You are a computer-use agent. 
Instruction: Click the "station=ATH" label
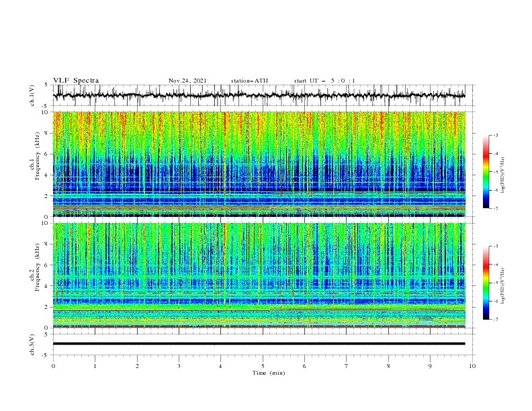(249, 81)
